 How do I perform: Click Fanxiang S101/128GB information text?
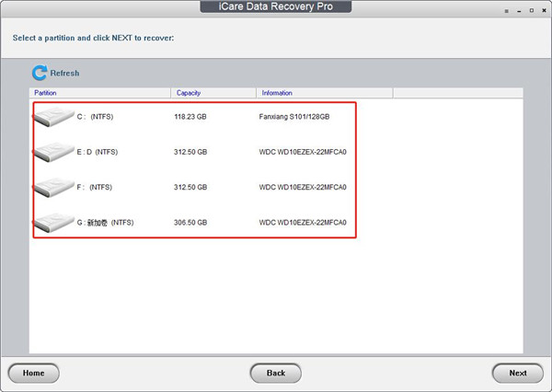294,117
